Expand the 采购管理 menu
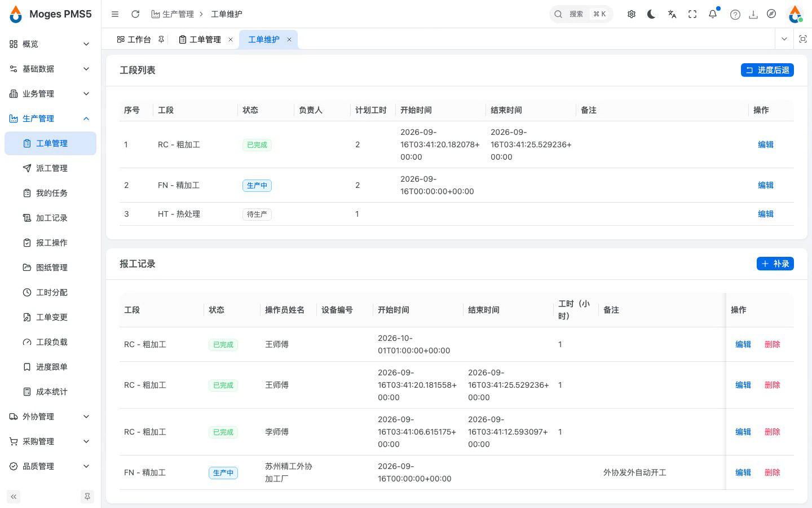The height and width of the screenshot is (508, 812). point(50,441)
